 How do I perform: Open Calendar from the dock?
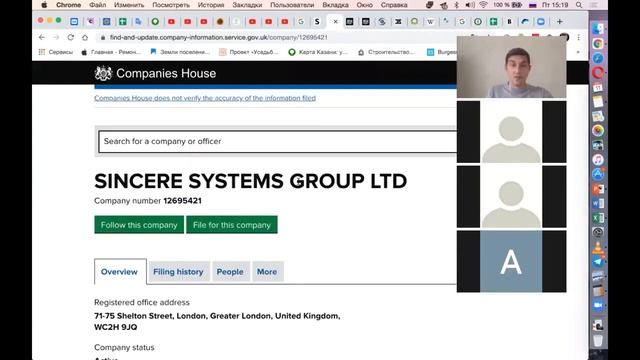[598, 87]
